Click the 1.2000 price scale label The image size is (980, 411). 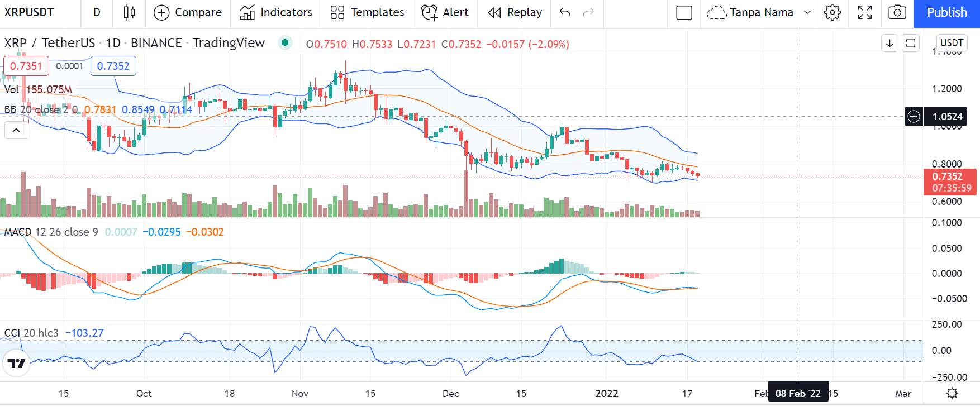pyautogui.click(x=947, y=89)
